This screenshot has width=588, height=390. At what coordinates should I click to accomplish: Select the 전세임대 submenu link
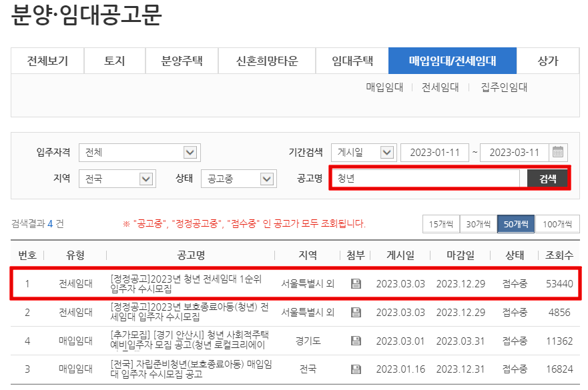[x=440, y=87]
